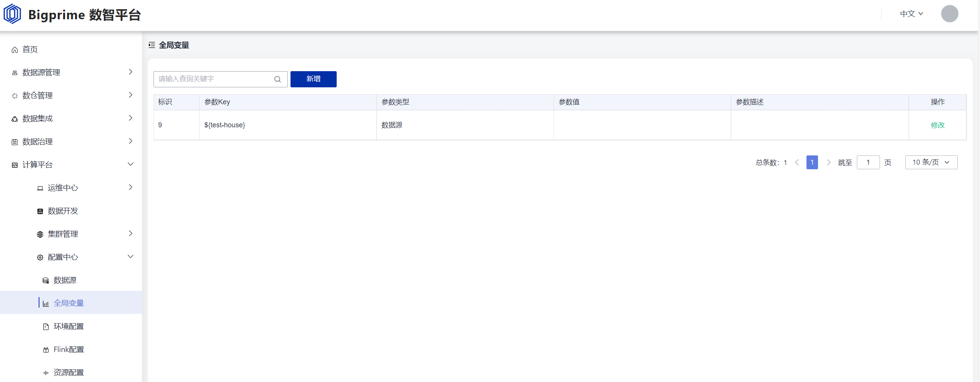980x382 pixels.
Task: Click the Bigprime hexagon logo icon
Action: [x=12, y=14]
